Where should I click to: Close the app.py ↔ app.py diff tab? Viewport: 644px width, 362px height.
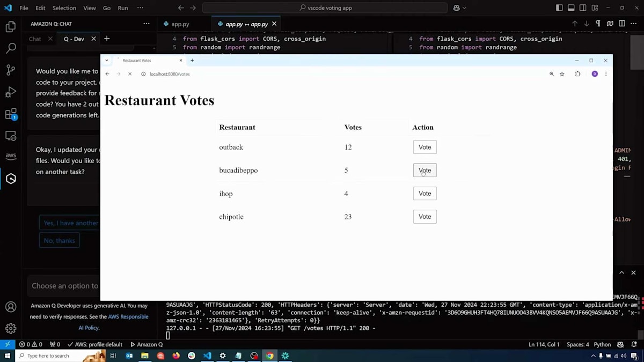(x=274, y=24)
